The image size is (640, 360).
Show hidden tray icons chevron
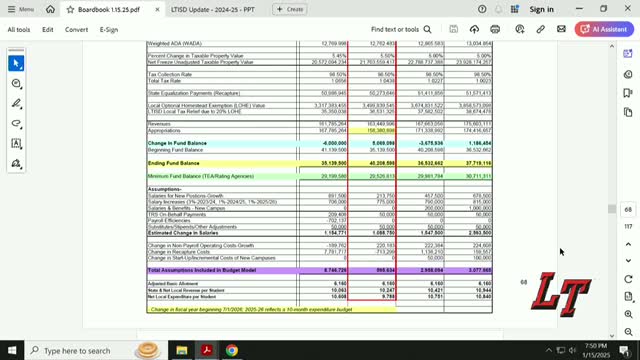tap(549, 350)
